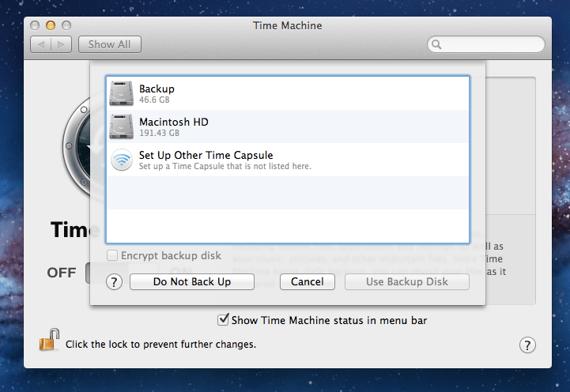Choose Set Up Other Time Capsule row

(x=288, y=160)
